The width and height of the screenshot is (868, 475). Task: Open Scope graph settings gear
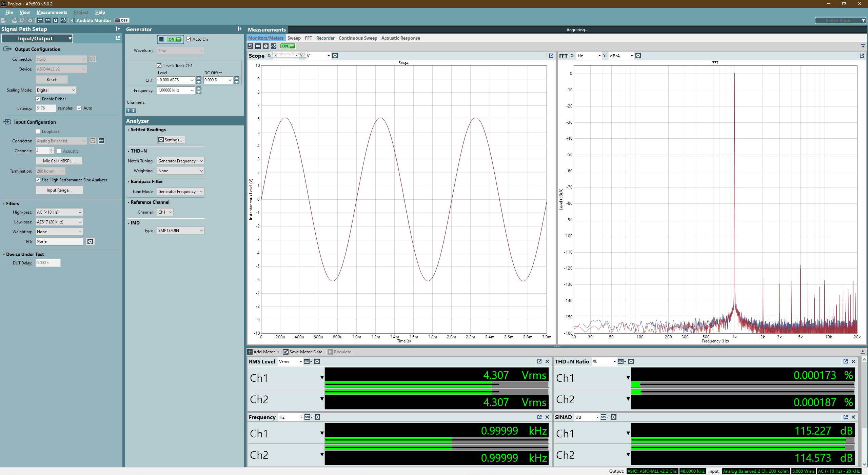pyautogui.click(x=335, y=56)
